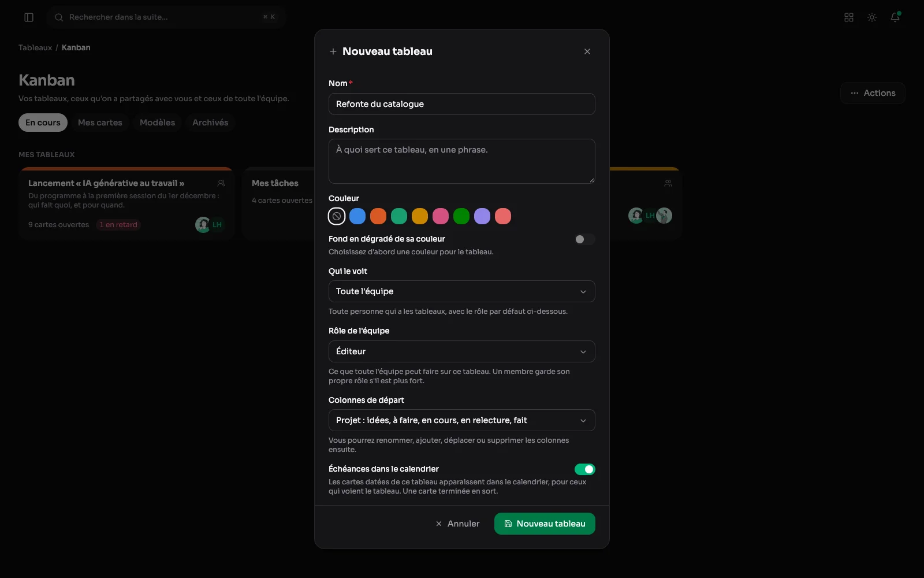
Task: Switch to the Mes cartes tab
Action: tap(100, 123)
